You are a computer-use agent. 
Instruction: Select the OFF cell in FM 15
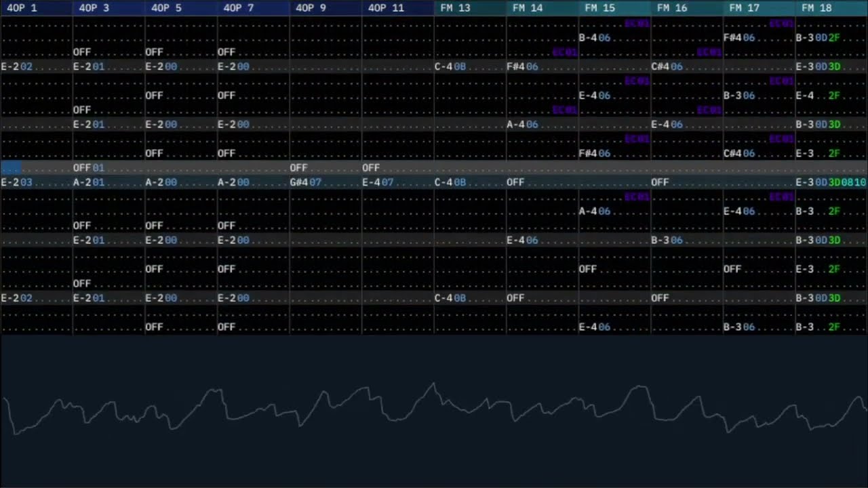click(x=588, y=269)
